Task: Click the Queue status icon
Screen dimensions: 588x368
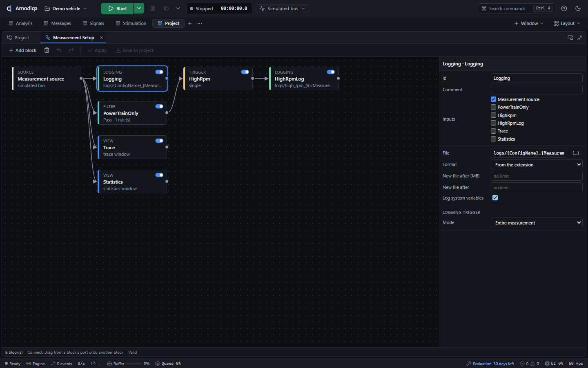Action: click(x=158, y=364)
